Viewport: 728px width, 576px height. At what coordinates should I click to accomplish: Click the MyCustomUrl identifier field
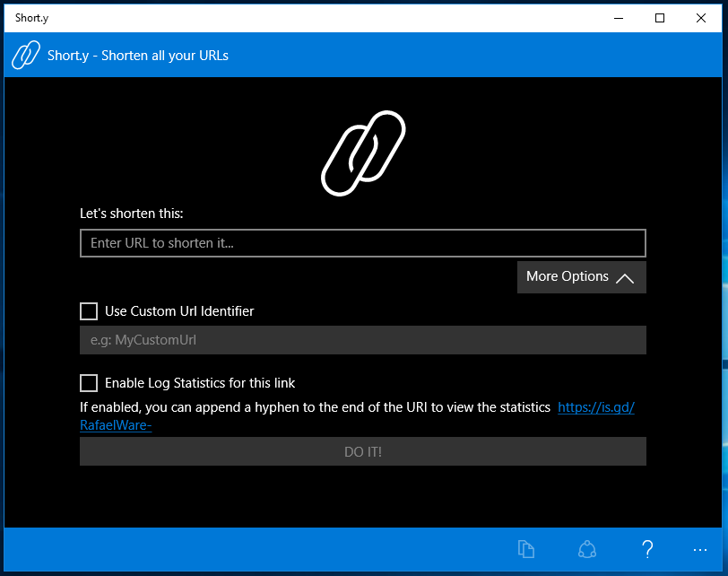363,340
